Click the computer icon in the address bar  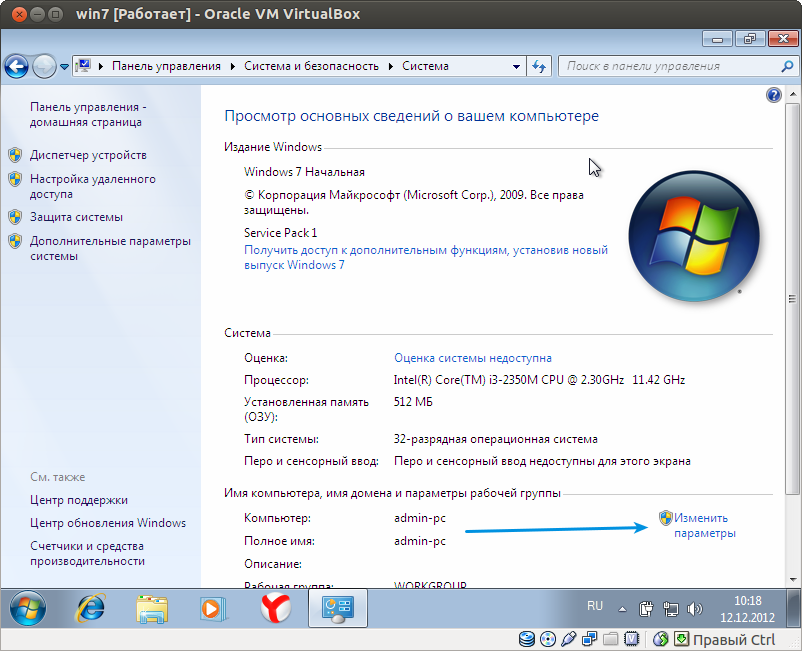(x=83, y=66)
